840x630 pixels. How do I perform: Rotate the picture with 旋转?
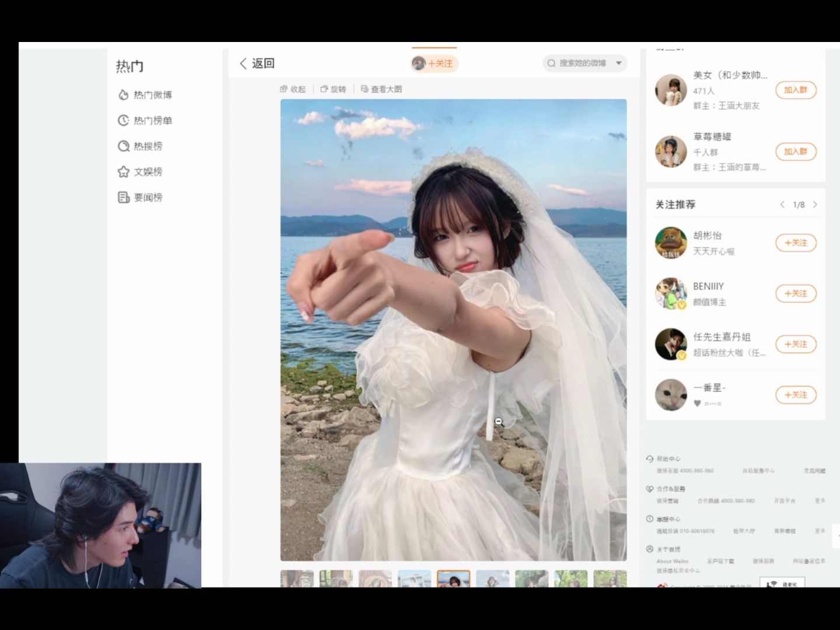coord(334,89)
